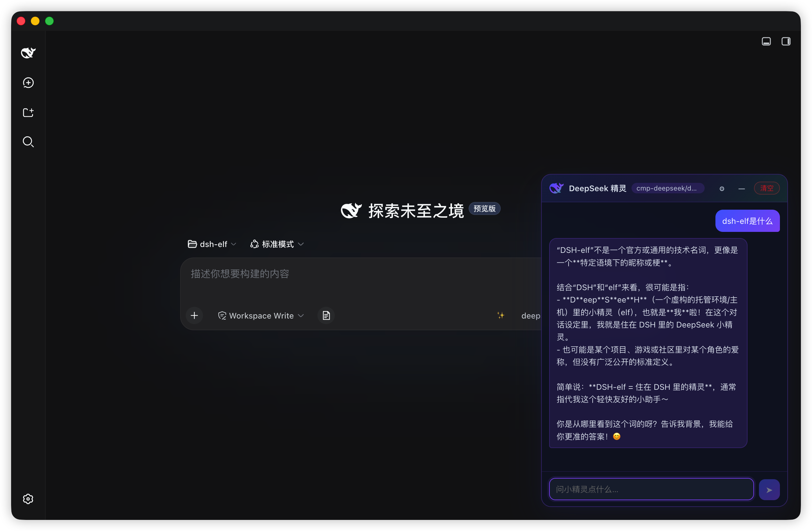Click the whale logo beside 探索未至之境
The width and height of the screenshot is (812, 531).
tap(351, 210)
